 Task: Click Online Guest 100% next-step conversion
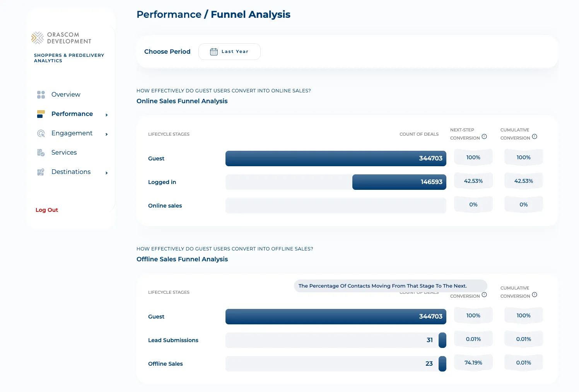click(x=473, y=157)
